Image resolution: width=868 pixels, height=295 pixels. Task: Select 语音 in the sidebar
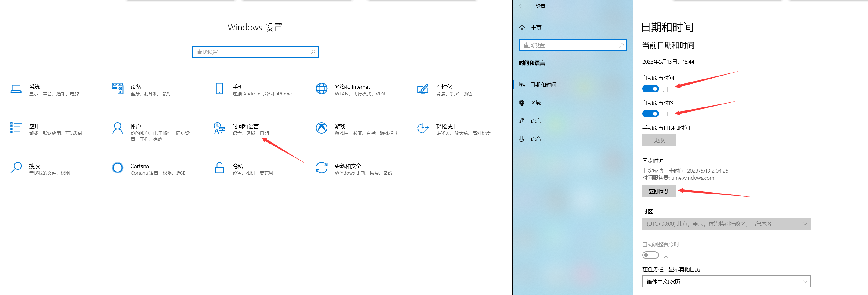click(x=573, y=139)
